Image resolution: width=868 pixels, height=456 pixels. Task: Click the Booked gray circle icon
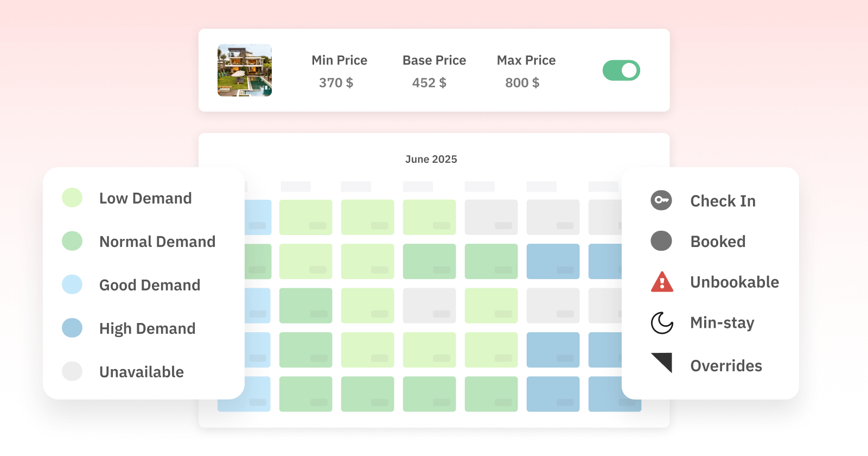pos(661,241)
